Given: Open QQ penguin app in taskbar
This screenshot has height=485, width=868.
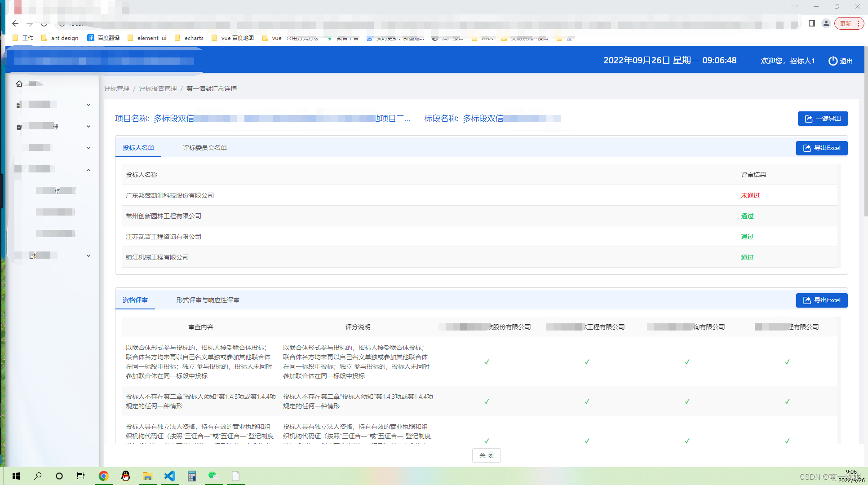Looking at the screenshot, I should pyautogui.click(x=126, y=476).
